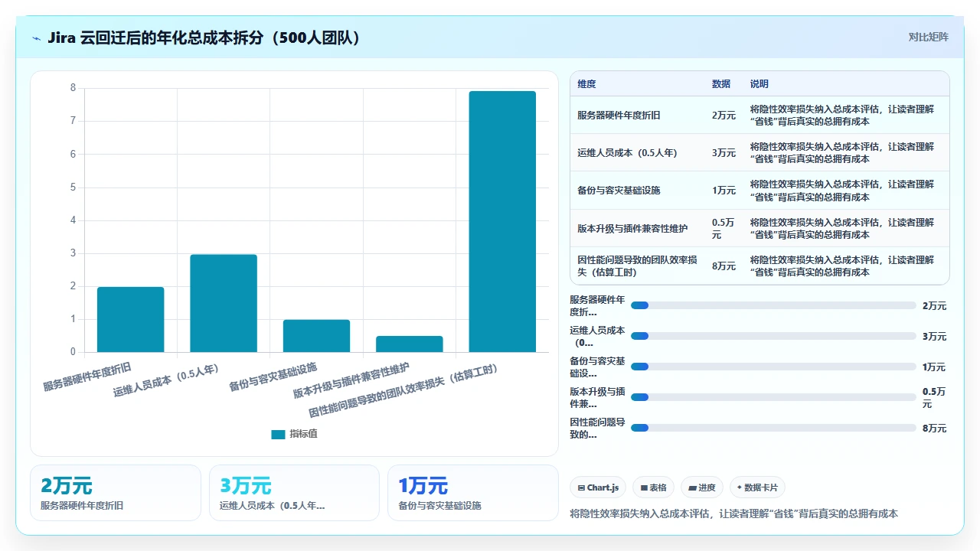
Task: Select the 备份与容灾基础设施 bar in chart
Action: (316, 336)
